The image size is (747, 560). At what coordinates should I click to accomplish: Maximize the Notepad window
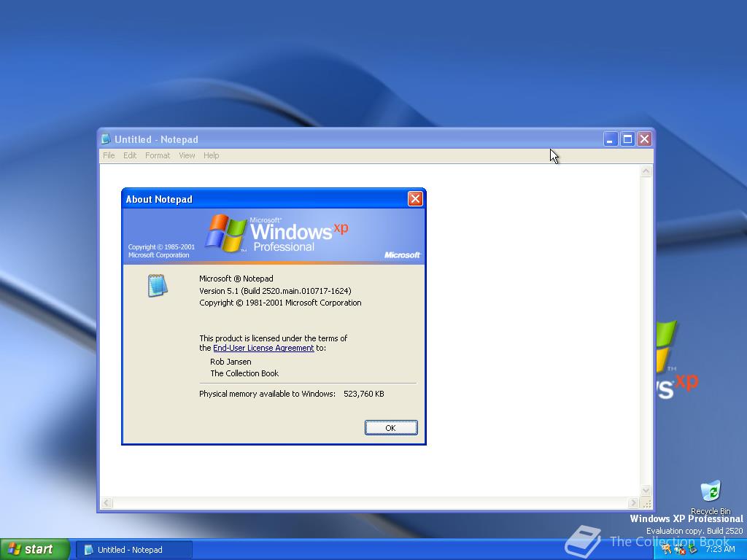[x=627, y=139]
